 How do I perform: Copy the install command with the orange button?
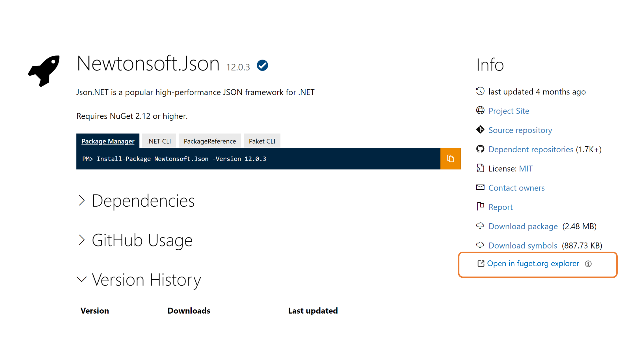pyautogui.click(x=450, y=159)
